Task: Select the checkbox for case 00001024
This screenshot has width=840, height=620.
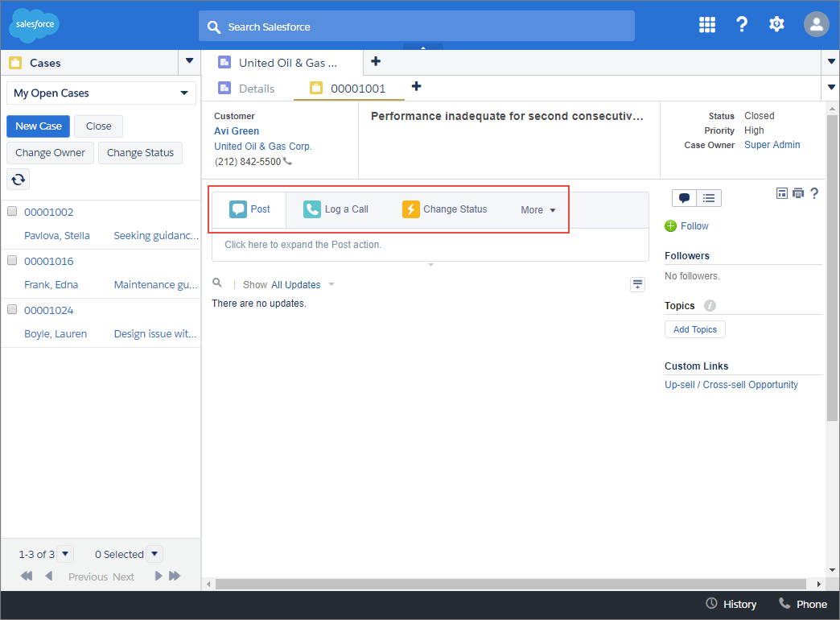Action: 12,309
